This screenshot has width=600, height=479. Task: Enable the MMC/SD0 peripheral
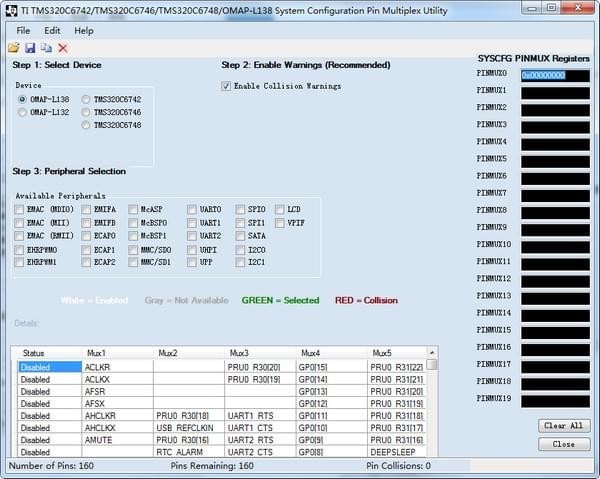tap(132, 249)
